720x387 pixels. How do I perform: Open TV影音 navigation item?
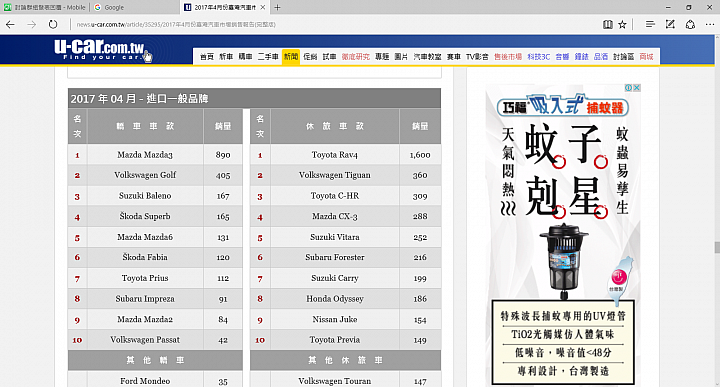click(477, 57)
